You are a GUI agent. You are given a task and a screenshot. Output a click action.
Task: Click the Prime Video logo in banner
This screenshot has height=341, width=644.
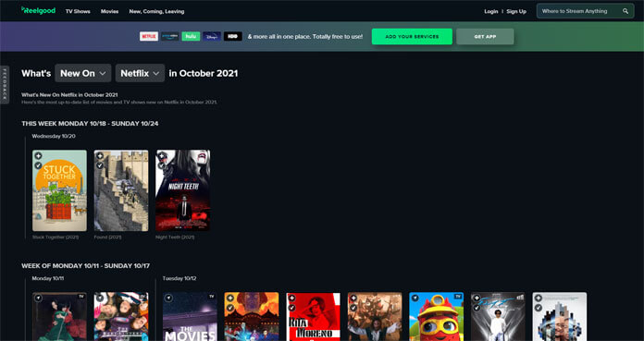169,37
